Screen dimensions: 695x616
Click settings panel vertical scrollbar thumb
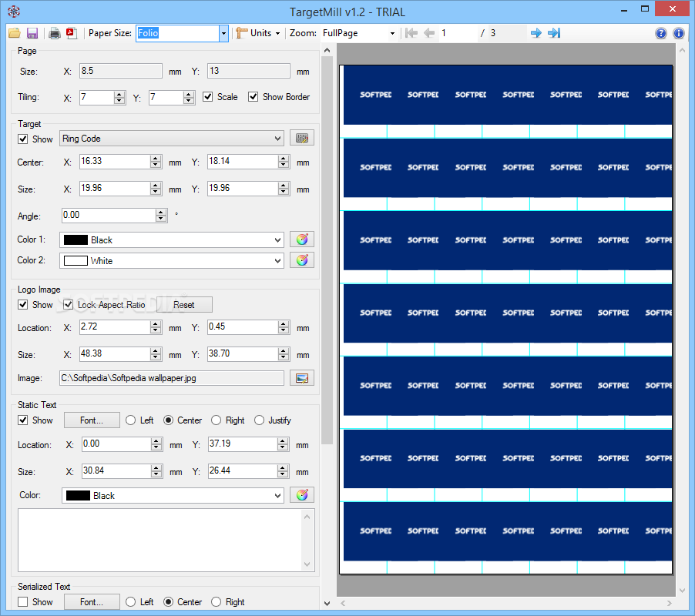coord(327,249)
